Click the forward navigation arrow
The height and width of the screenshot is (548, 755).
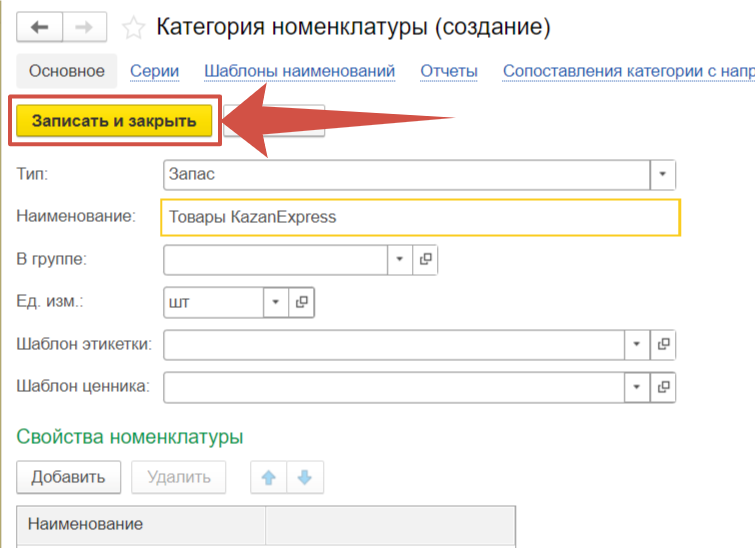pos(85,27)
